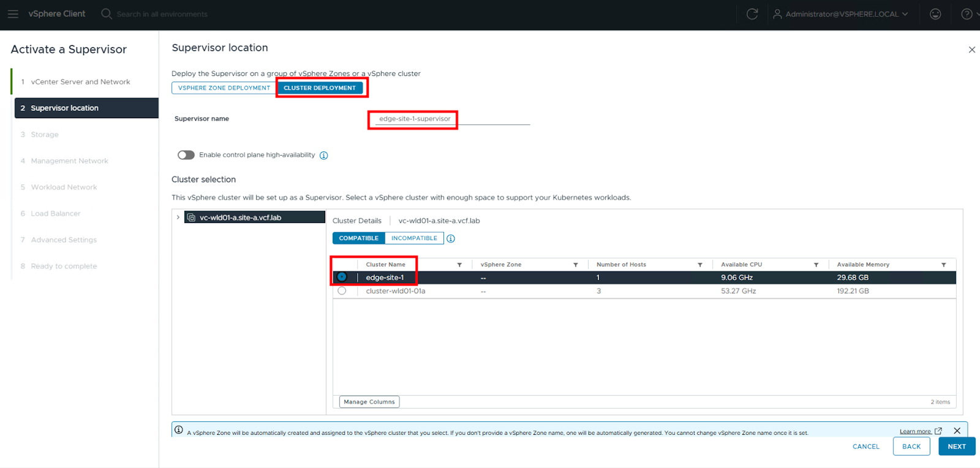Select step 3 Storage
This screenshot has height=468, width=980.
coord(45,134)
